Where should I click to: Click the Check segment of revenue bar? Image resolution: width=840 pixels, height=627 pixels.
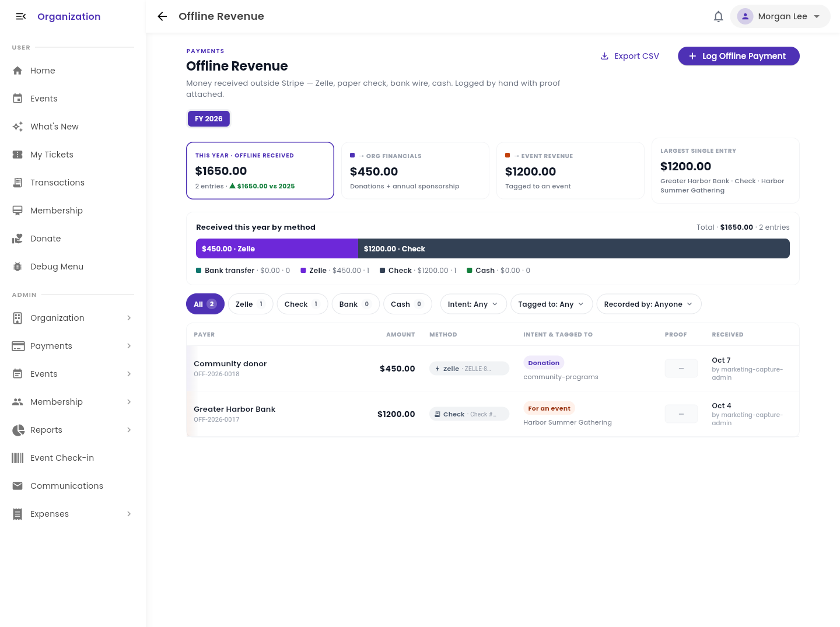coord(574,248)
